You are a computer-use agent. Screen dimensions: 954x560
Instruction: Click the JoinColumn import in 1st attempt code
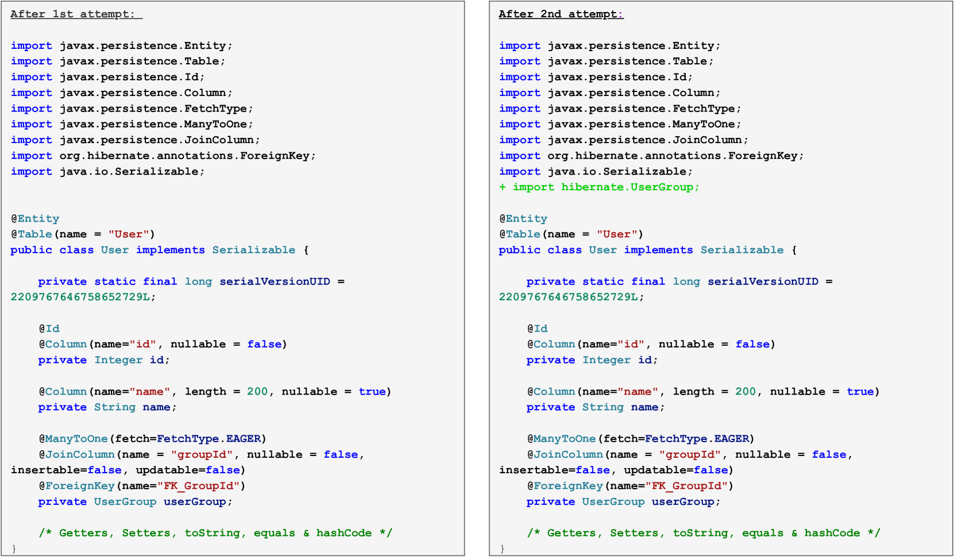point(136,140)
